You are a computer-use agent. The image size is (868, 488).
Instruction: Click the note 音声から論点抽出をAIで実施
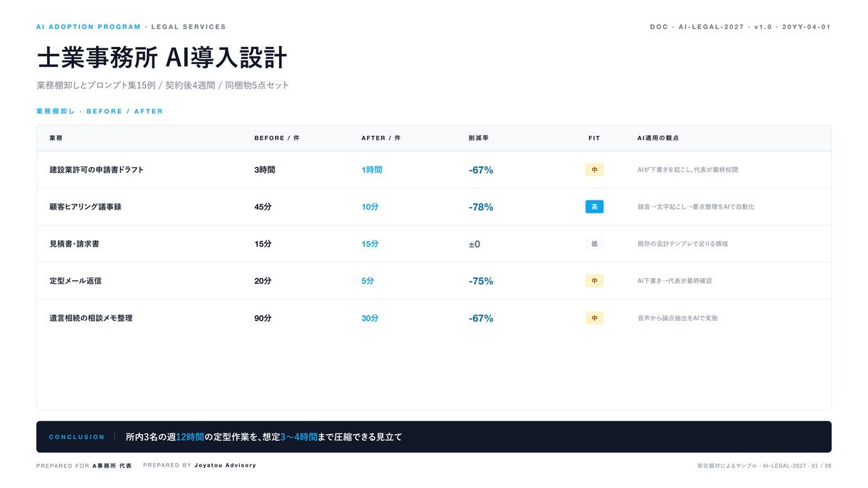click(x=677, y=318)
